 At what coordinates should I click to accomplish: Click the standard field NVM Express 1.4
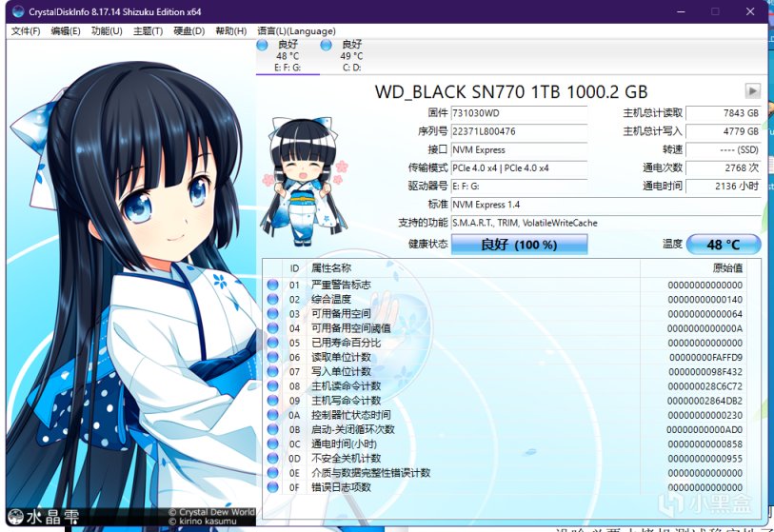point(606,205)
